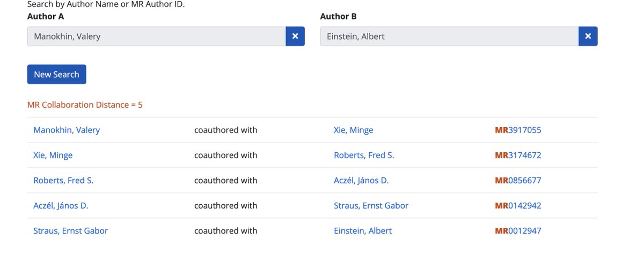Open publication MR0142942
The width and height of the screenshot is (644, 253).
518,205
